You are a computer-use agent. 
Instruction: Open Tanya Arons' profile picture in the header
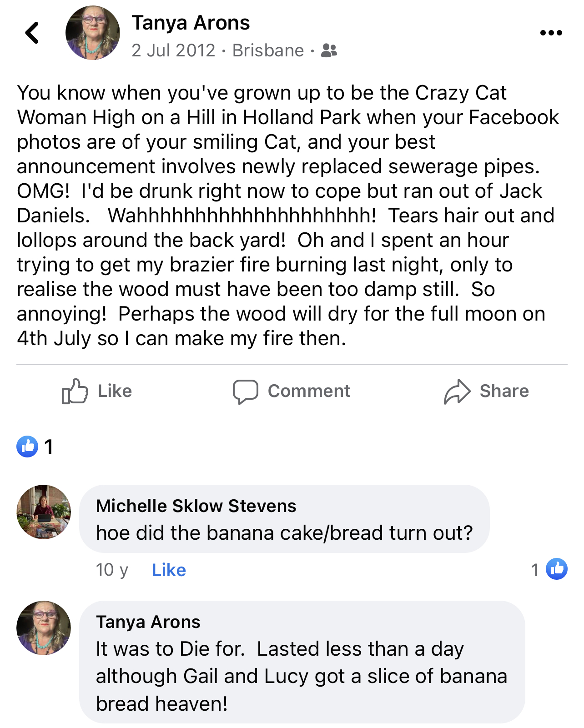click(93, 33)
